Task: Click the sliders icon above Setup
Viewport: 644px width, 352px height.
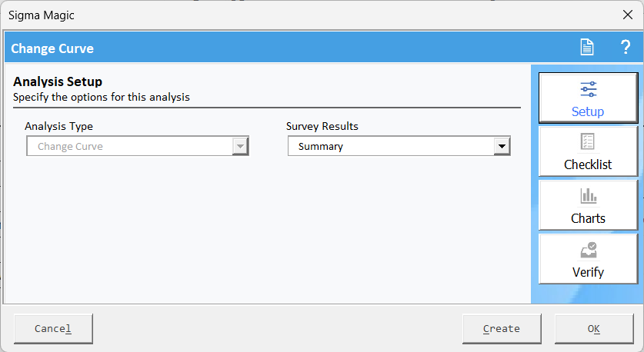Action: 588,89
